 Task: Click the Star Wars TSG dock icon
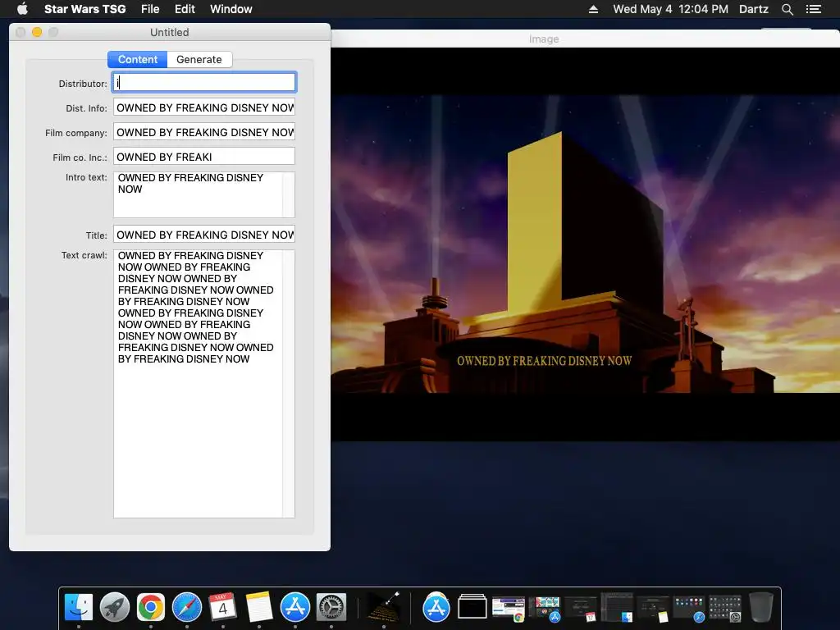(x=384, y=608)
